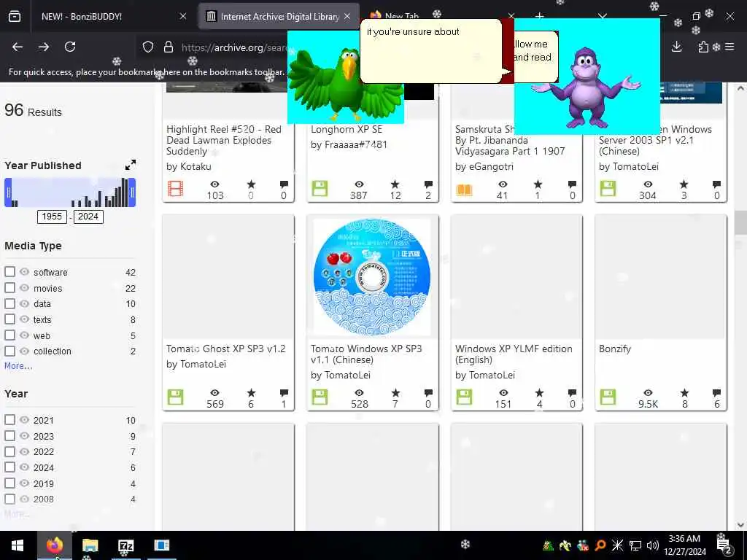Move the right year range slider handle

[133, 192]
